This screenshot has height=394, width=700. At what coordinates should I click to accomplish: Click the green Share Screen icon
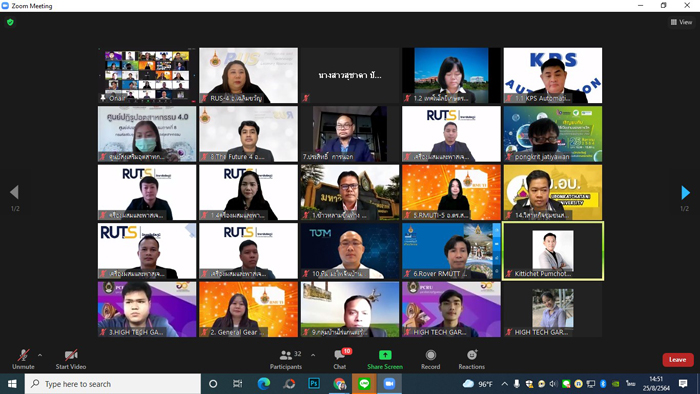pyautogui.click(x=385, y=355)
